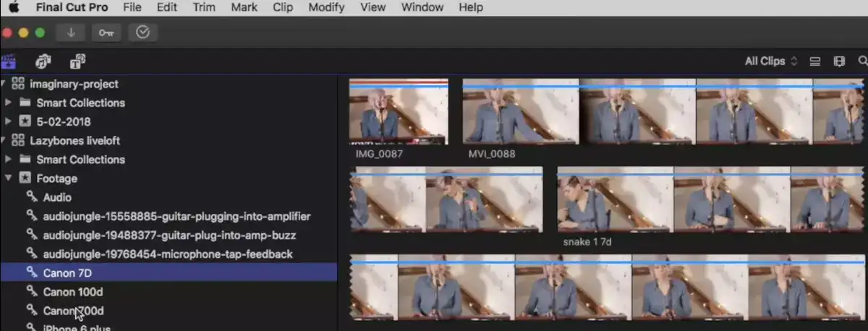Screen dimensions: 868x331
Task: Show the Photos and Audio sidebar
Action: pyautogui.click(x=43, y=61)
